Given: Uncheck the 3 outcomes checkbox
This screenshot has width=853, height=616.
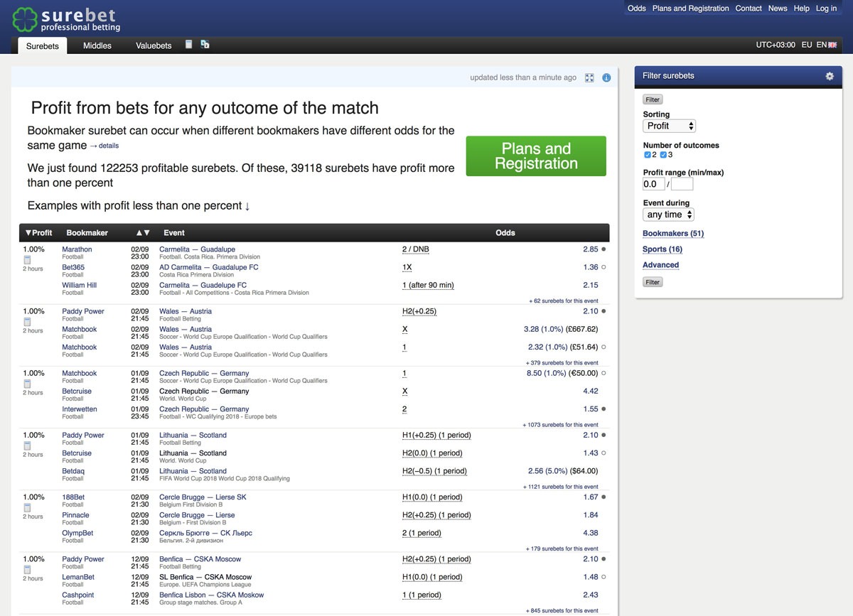Looking at the screenshot, I should pyautogui.click(x=664, y=154).
